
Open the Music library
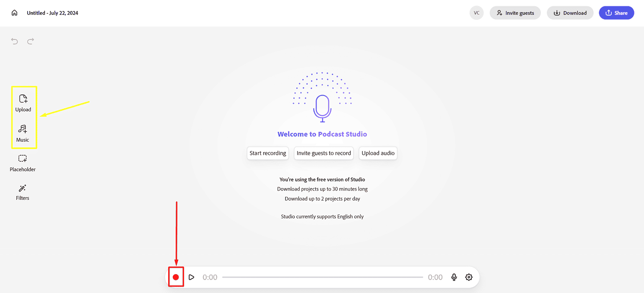pyautogui.click(x=23, y=133)
